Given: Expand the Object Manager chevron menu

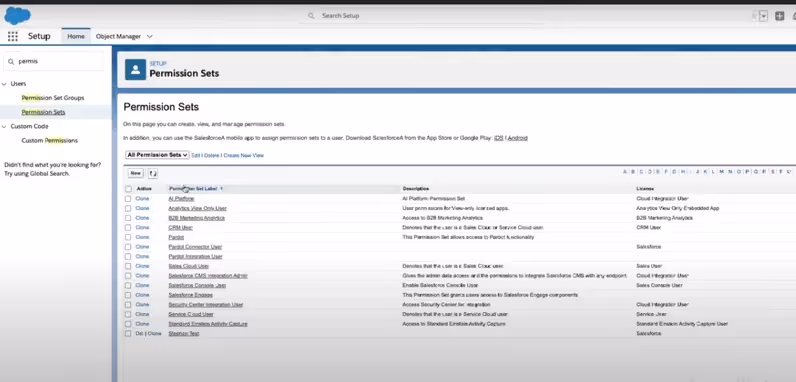Looking at the screenshot, I should [150, 36].
